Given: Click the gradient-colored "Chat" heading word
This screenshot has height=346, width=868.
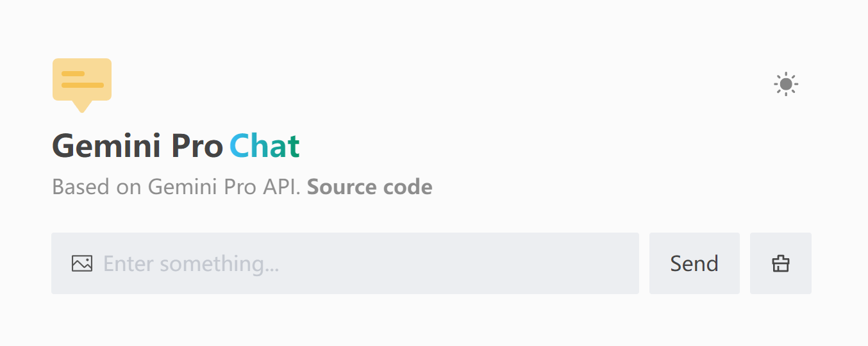Looking at the screenshot, I should [264, 146].
